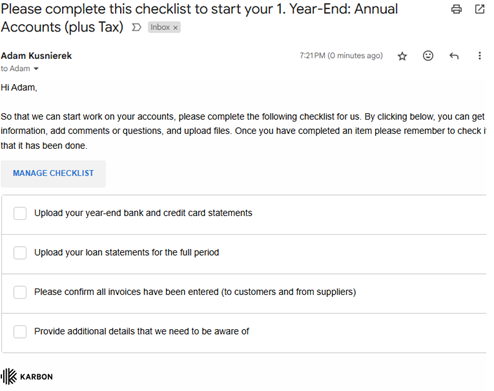
Task: Click the Inbox label tag
Action: pyautogui.click(x=160, y=27)
